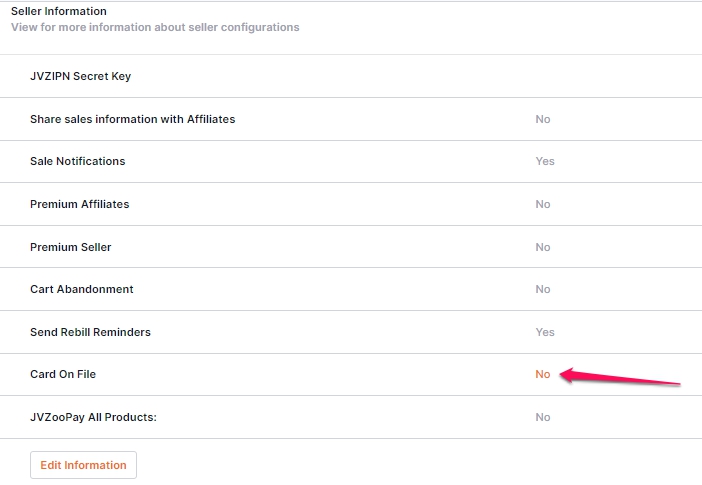Click the Yes value beside Send Rebill Reminders
This screenshot has height=485, width=702.
click(544, 332)
